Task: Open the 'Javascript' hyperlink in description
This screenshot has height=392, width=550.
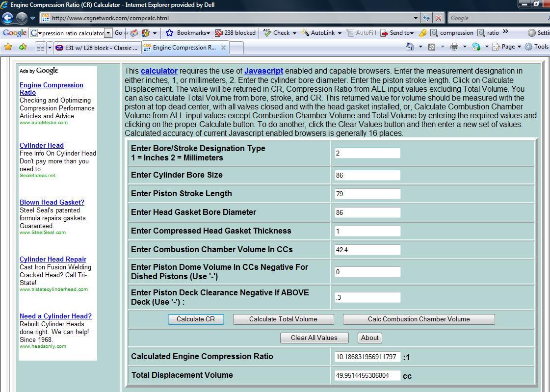Action: [x=264, y=71]
